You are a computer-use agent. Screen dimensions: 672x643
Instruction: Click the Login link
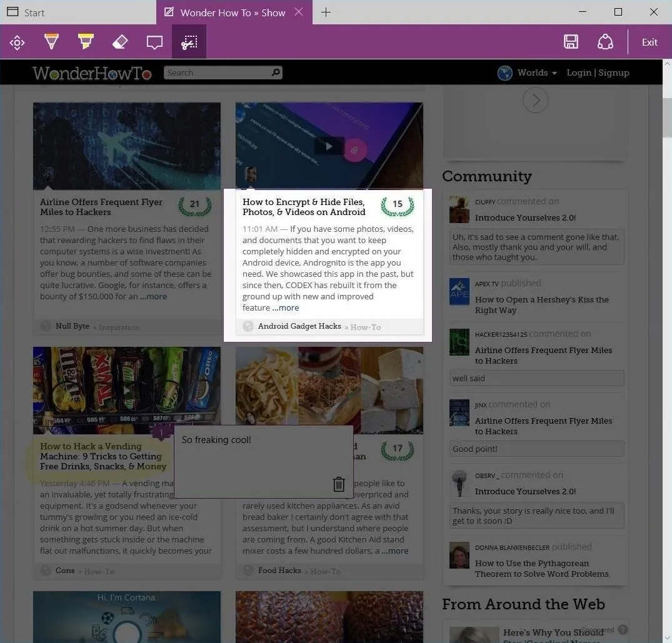579,73
